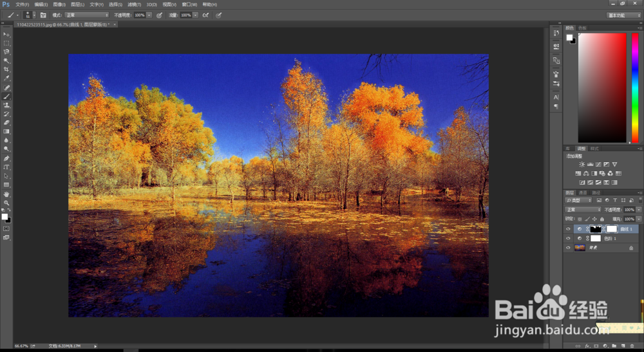Open the flow 流量 slider arrow
Viewport: 644px width, 352px height.
pos(196,15)
